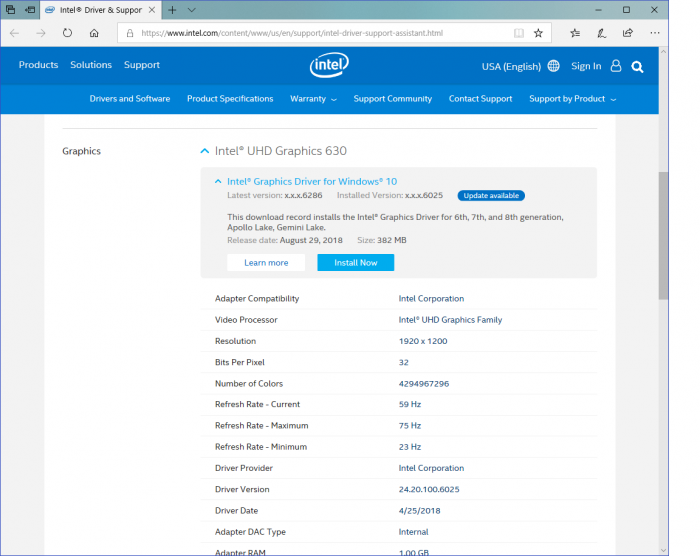Click the Install Now button

pos(356,263)
